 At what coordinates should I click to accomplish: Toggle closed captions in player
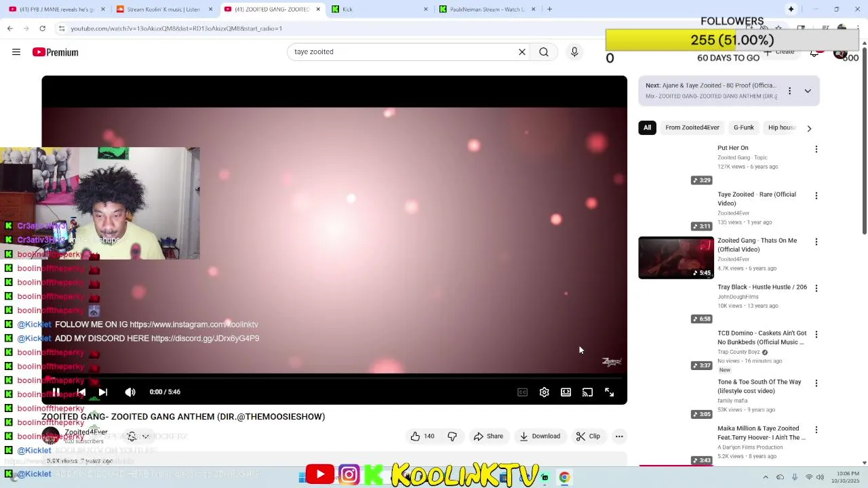tap(522, 392)
